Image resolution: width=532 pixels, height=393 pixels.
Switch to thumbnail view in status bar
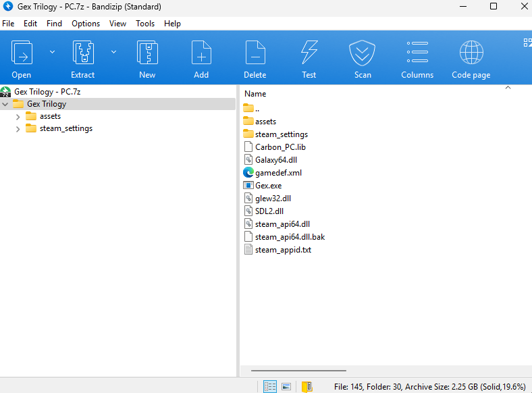click(286, 386)
